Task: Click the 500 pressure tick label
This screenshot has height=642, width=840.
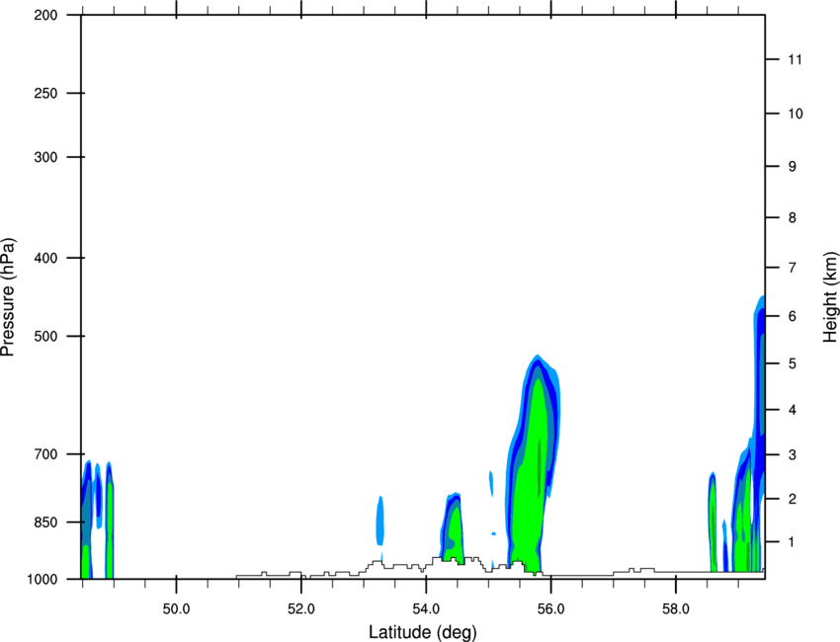Action: point(46,336)
